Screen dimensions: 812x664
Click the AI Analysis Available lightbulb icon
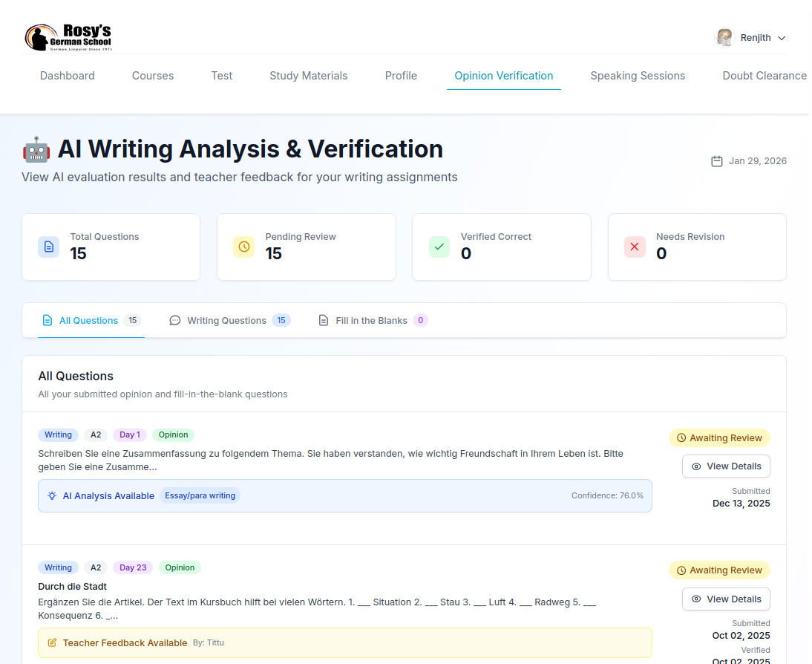click(x=53, y=495)
